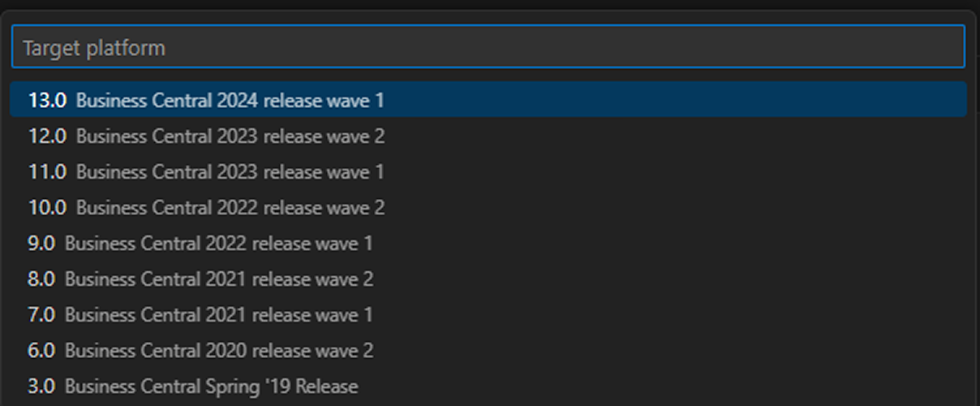The height and width of the screenshot is (406, 980).
Task: Select the 11.0 version entry
Action: (47, 172)
